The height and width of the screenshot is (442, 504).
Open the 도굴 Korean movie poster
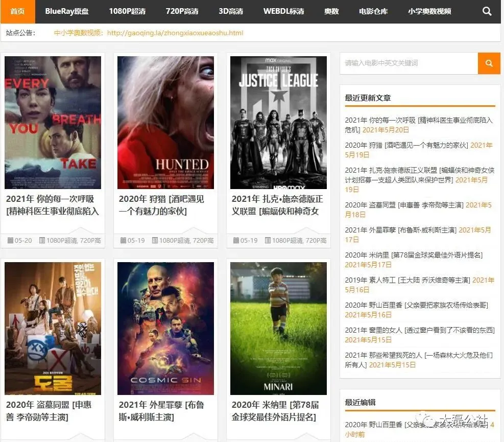pyautogui.click(x=53, y=329)
